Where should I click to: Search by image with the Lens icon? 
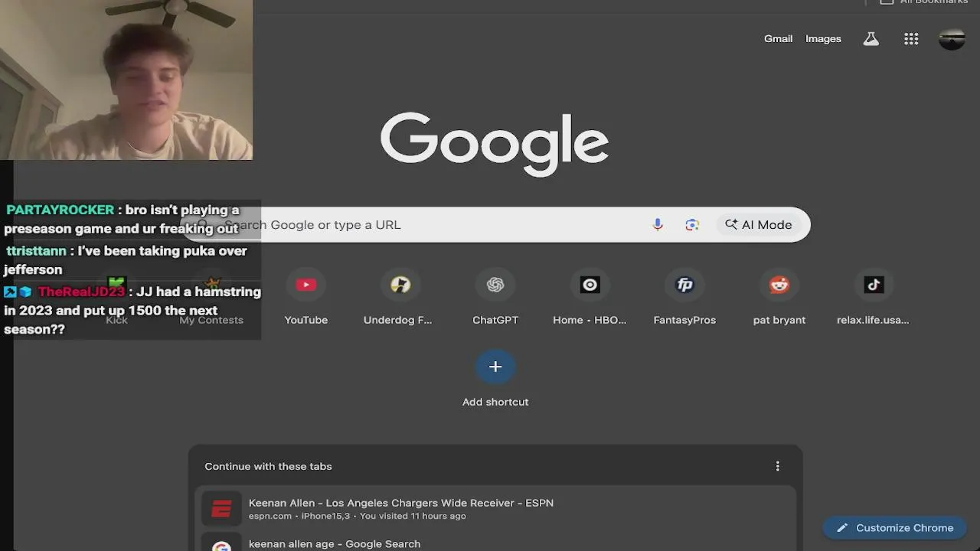click(692, 225)
